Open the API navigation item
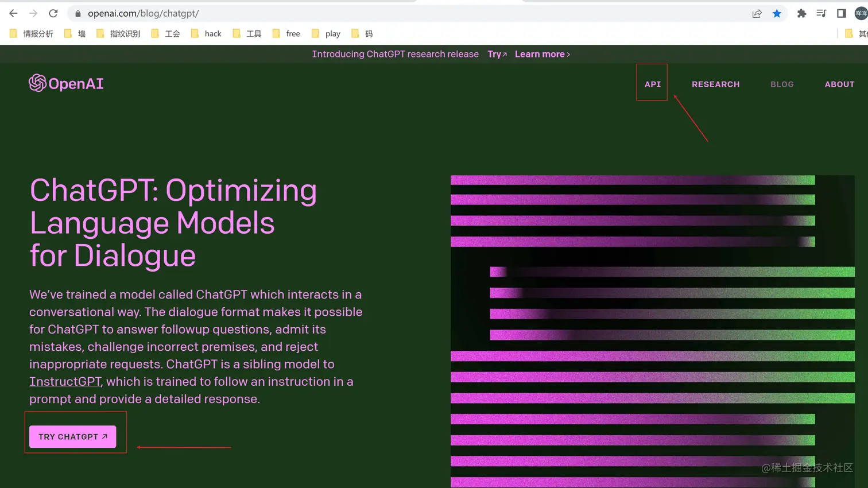The image size is (868, 488). pyautogui.click(x=652, y=84)
